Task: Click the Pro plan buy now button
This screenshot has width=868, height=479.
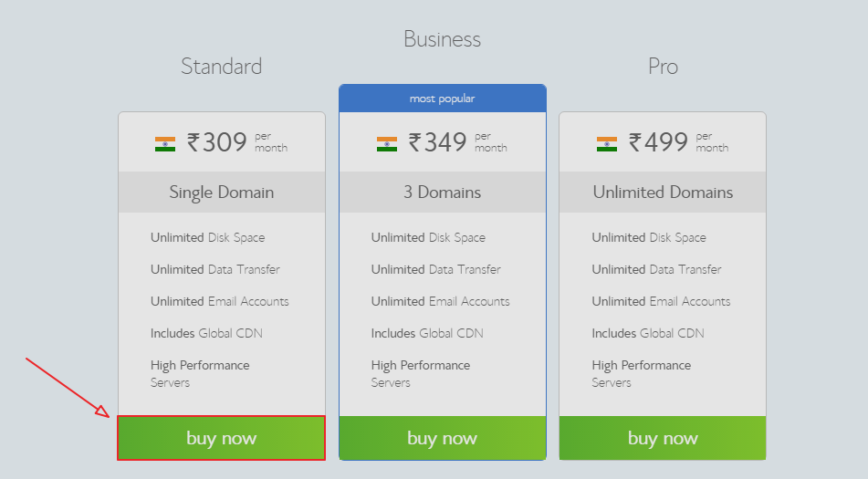Action: pyautogui.click(x=663, y=438)
